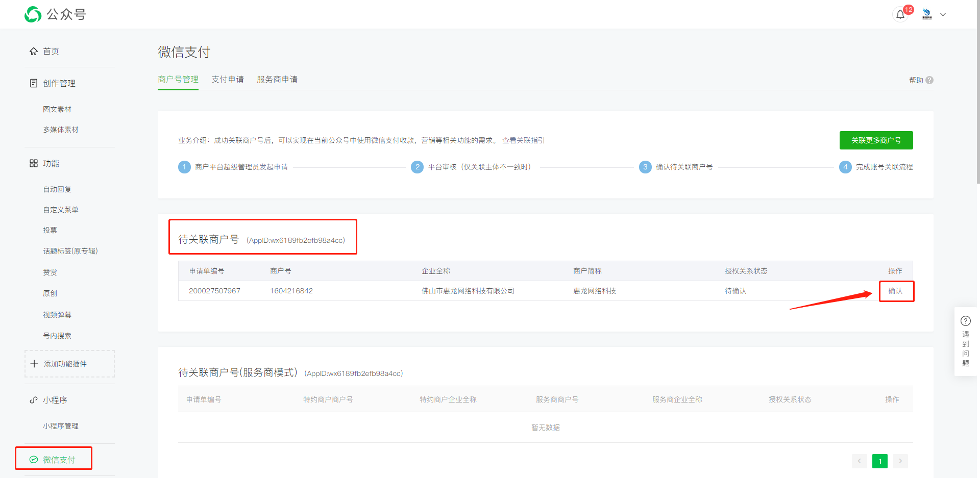
Task: Click the 首页 home icon
Action: click(x=34, y=51)
